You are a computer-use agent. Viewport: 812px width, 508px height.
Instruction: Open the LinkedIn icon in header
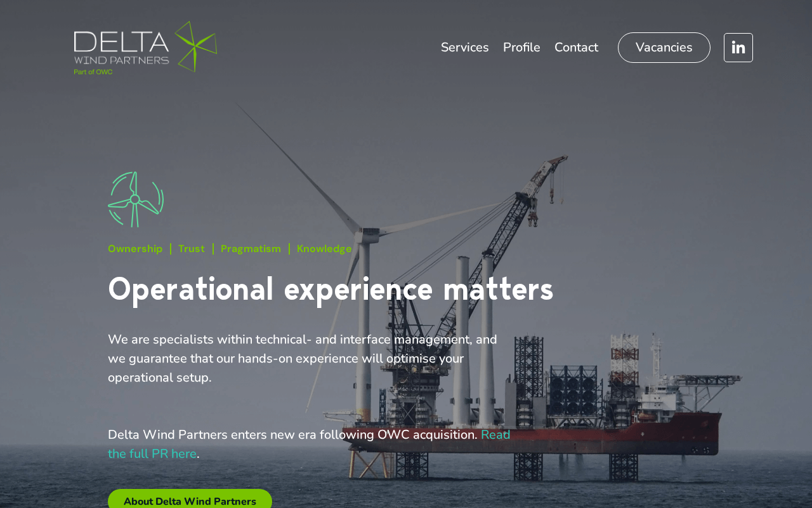[738, 48]
